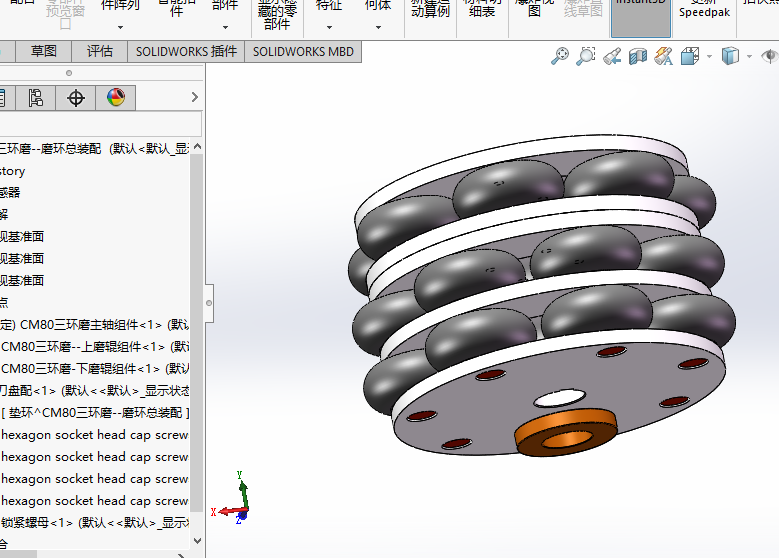
Task: Expand the manager tabs chevron arrow
Action: coord(195,98)
